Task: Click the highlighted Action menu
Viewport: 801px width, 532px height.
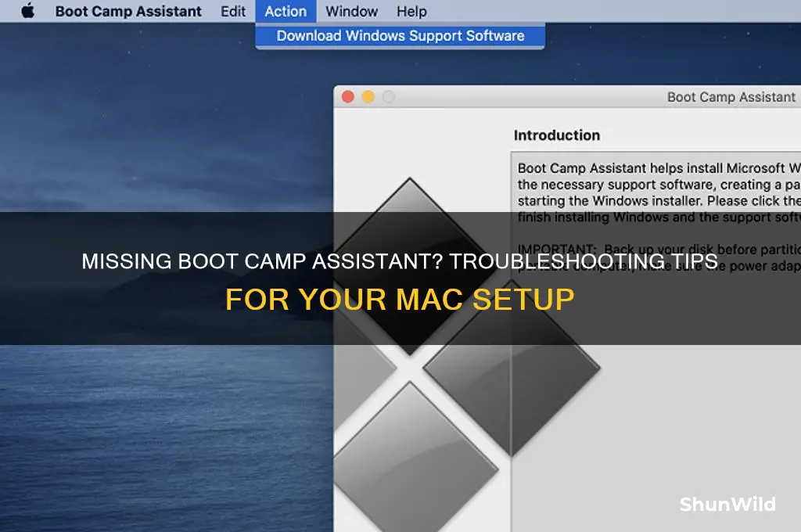Action: tap(286, 11)
